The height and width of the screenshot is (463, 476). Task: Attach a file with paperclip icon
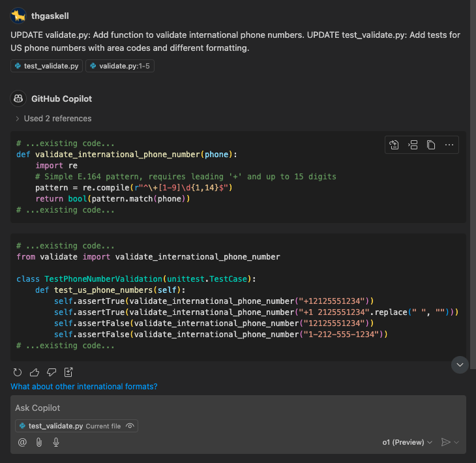[x=39, y=442]
